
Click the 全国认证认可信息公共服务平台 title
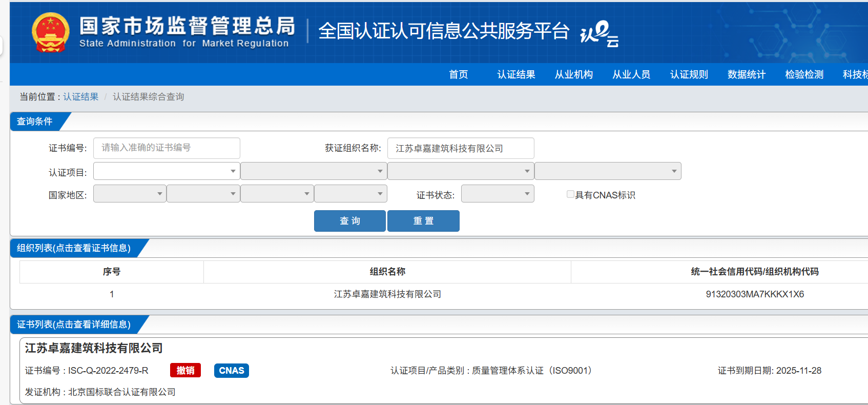444,31
